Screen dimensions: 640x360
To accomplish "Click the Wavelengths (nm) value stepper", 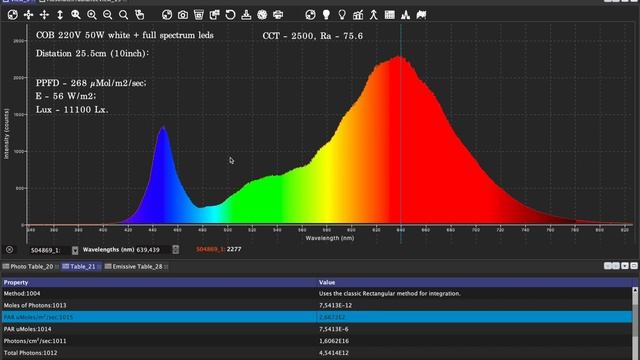I will click(176, 249).
